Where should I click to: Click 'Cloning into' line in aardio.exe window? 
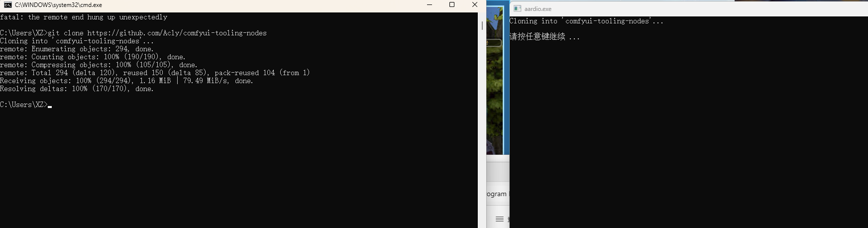click(586, 21)
